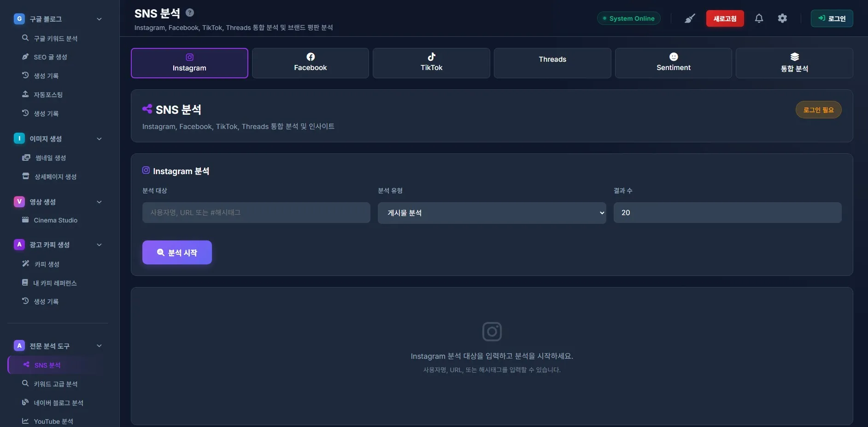Screen dimensions: 868x427
Task: Open the help icon next to SNS 분석 title
Action: click(x=190, y=13)
